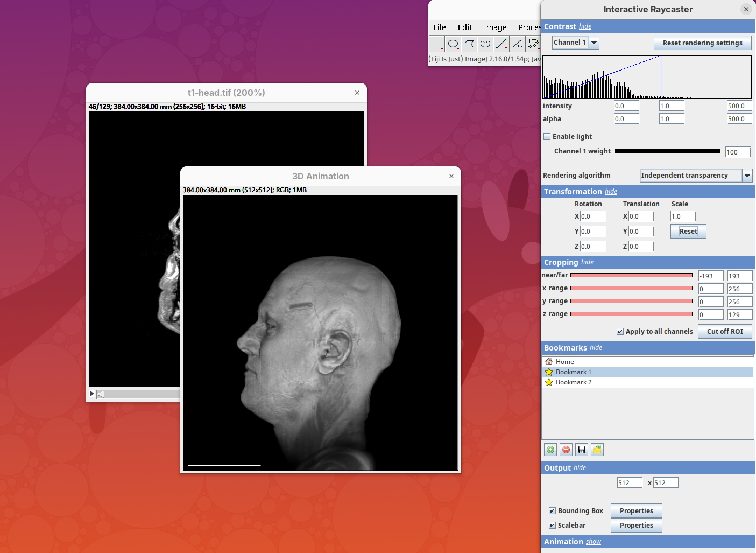756x553 pixels.
Task: Open the Edit menu
Action: coord(464,27)
